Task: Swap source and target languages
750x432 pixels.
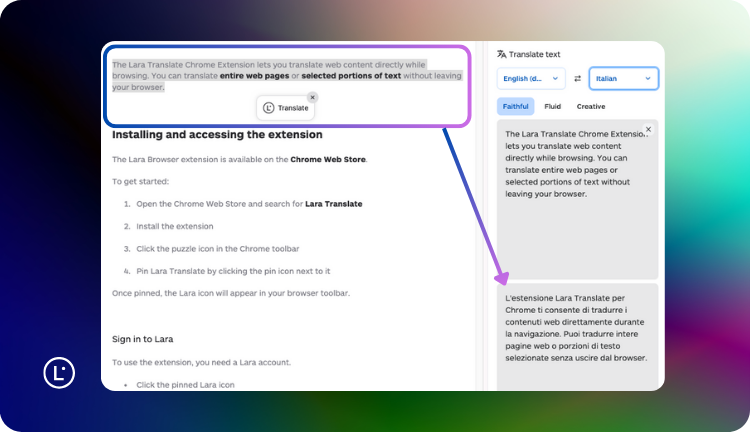Action: click(577, 78)
